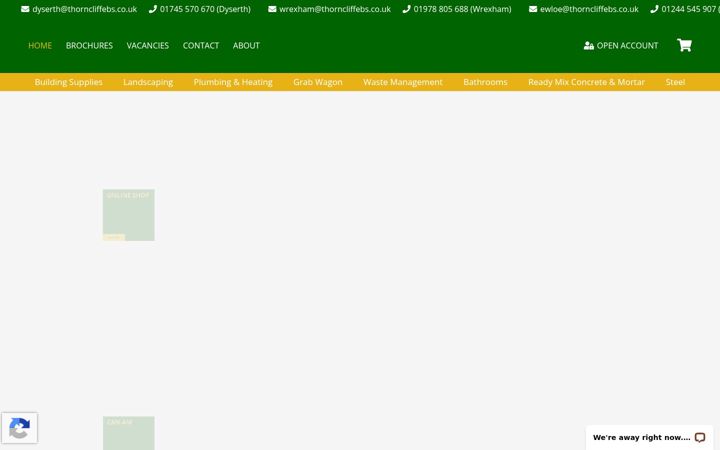720x450 pixels.
Task: Open the faded Can-Am tile at the bottom
Action: pyautogui.click(x=129, y=433)
